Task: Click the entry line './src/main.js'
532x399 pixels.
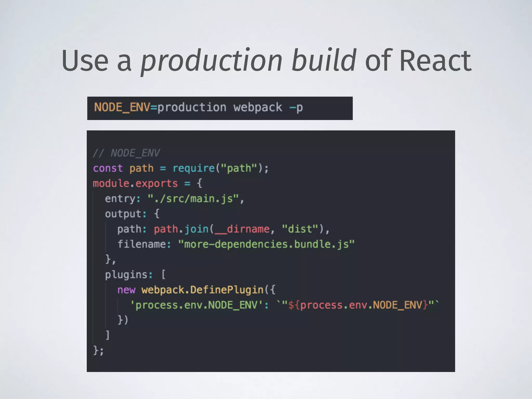Action: click(175, 199)
